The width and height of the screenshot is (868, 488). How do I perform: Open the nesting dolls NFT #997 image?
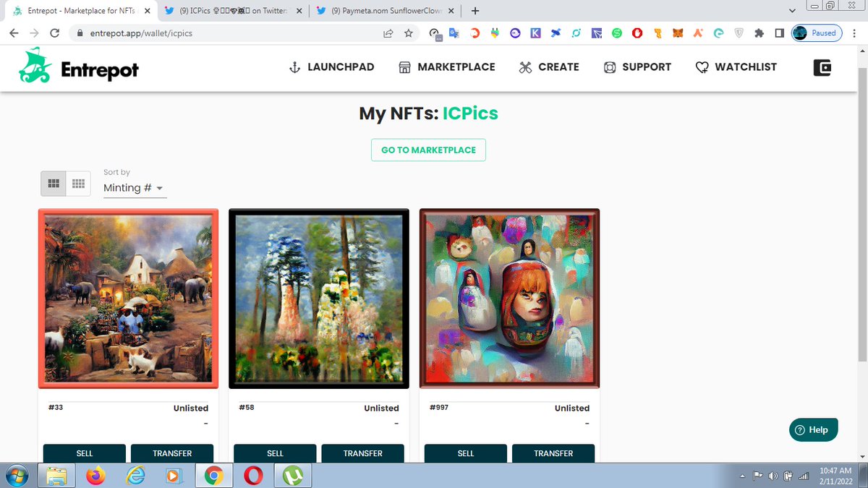pyautogui.click(x=509, y=299)
